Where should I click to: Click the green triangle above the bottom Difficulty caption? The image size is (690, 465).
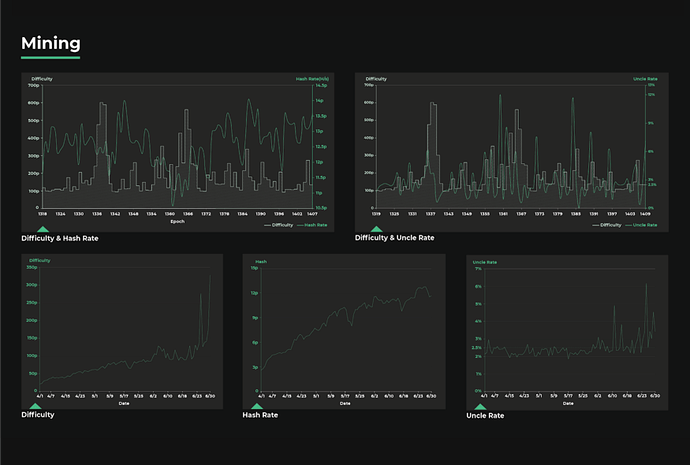click(x=35, y=406)
